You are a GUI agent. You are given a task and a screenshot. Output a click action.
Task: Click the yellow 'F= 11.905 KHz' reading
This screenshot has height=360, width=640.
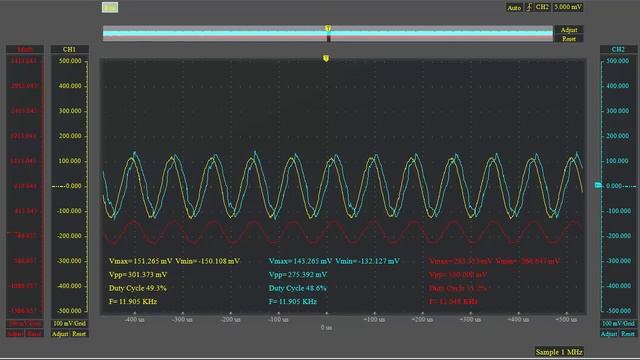pyautogui.click(x=133, y=302)
